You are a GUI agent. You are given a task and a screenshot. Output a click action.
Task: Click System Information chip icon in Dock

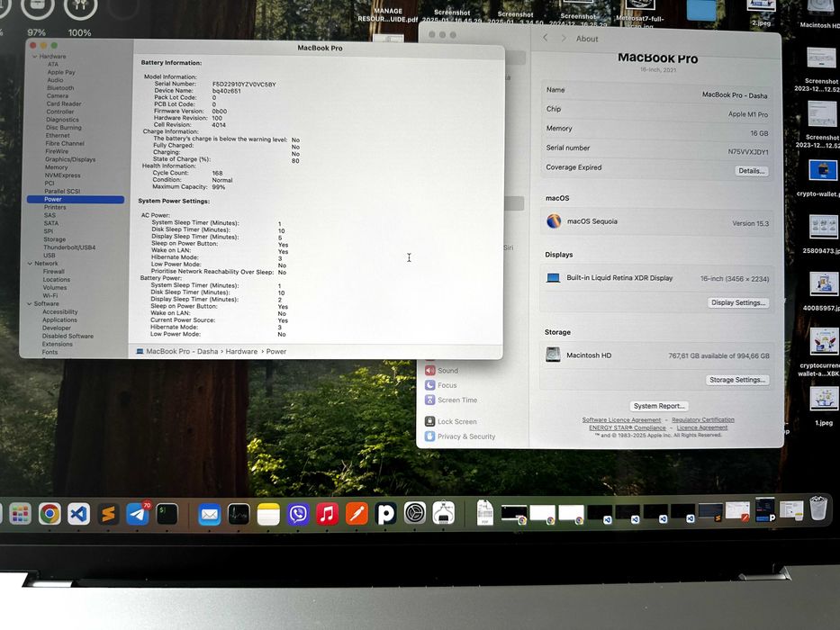coord(444,513)
